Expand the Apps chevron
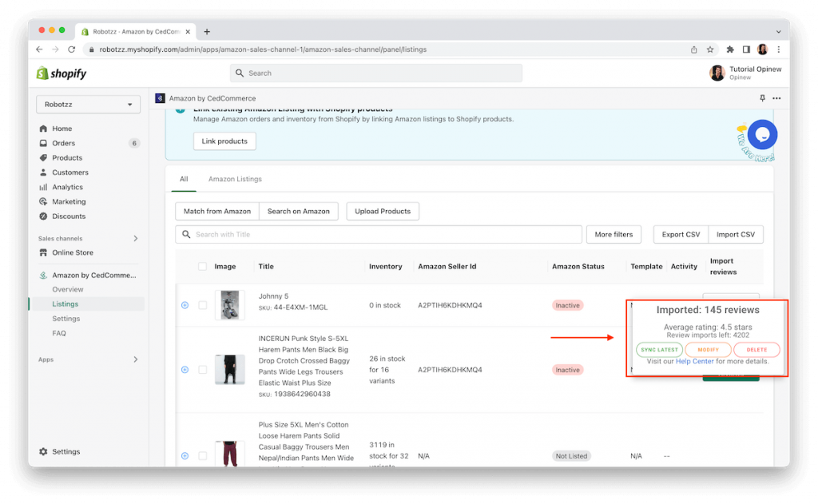Image resolution: width=818 pixels, height=504 pixels. click(x=136, y=359)
